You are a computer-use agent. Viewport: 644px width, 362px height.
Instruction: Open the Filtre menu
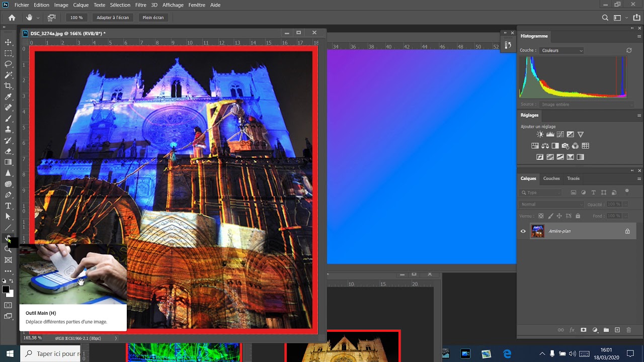click(141, 5)
